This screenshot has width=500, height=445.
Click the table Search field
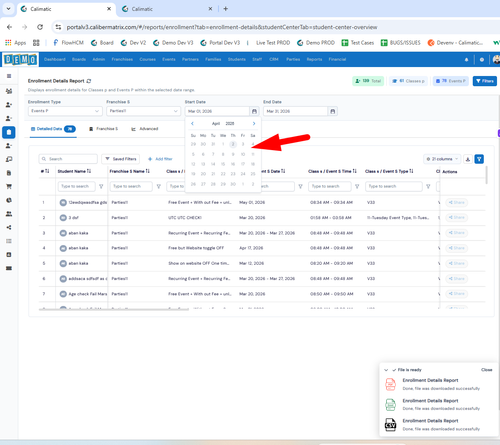point(68,159)
